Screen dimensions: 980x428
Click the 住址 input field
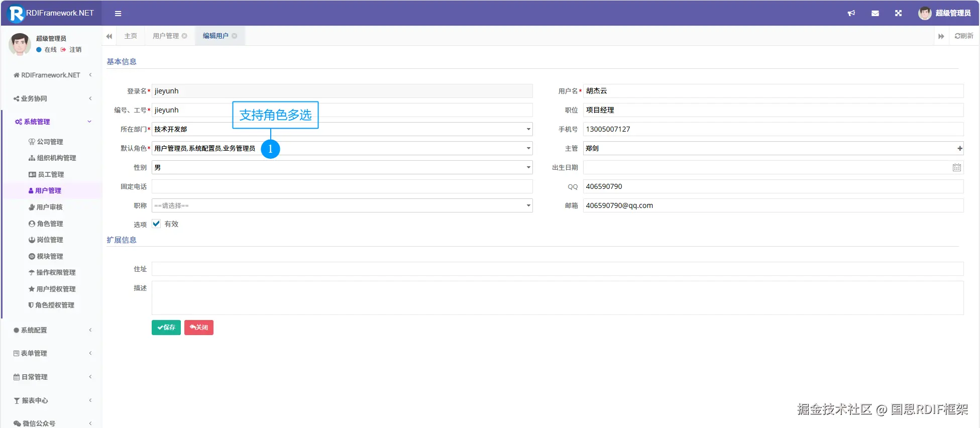[x=558, y=269]
